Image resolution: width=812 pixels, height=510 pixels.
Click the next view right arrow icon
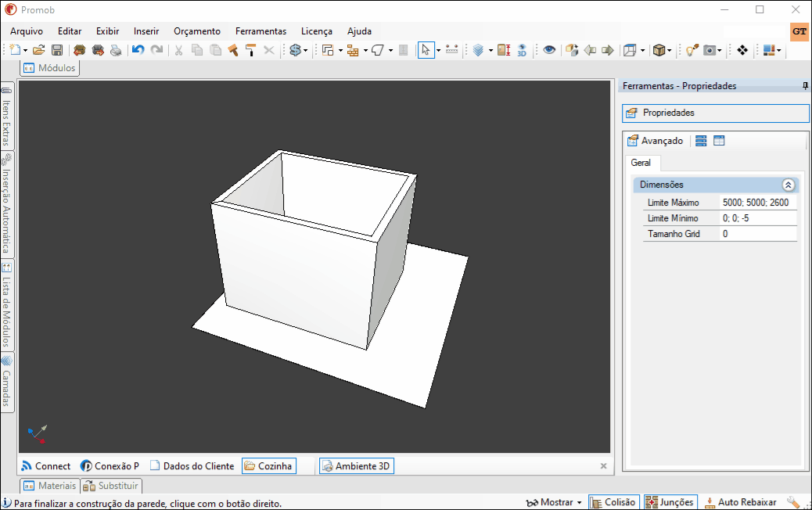[x=608, y=50]
